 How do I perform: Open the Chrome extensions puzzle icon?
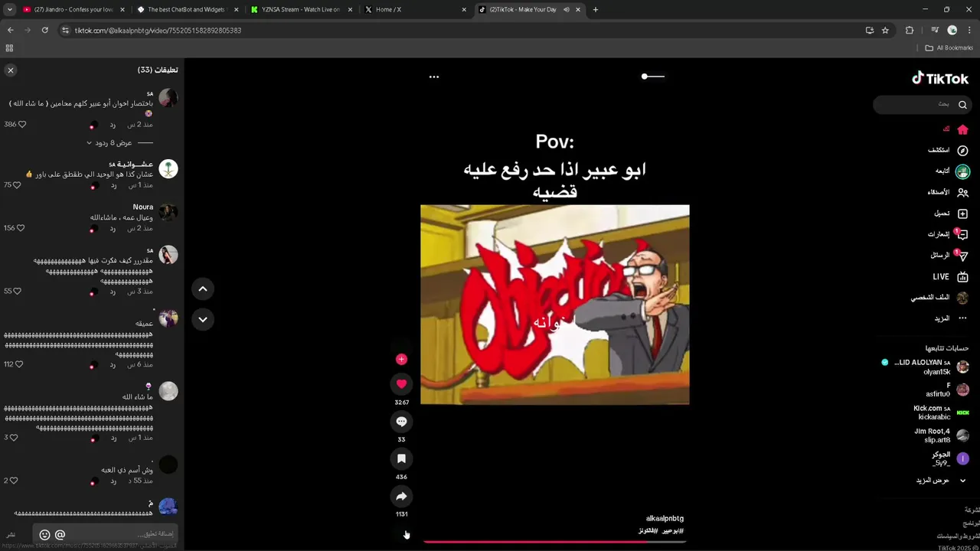coord(910,30)
